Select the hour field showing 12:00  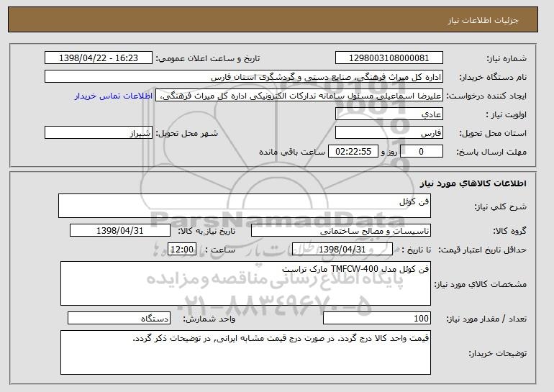[x=182, y=250]
